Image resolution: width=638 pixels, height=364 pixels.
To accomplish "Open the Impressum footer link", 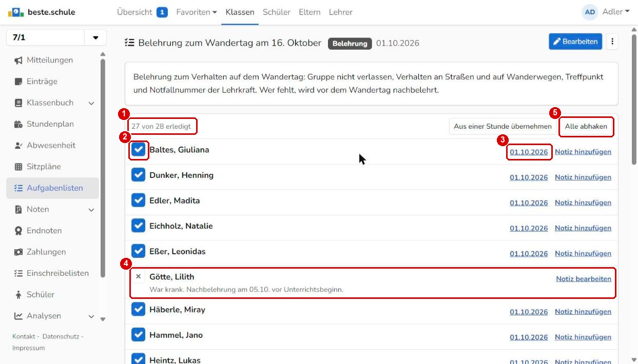I will coord(29,348).
